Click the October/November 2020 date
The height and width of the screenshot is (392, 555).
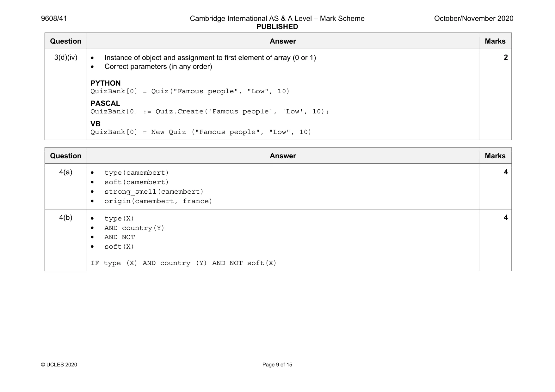[x=474, y=19]
